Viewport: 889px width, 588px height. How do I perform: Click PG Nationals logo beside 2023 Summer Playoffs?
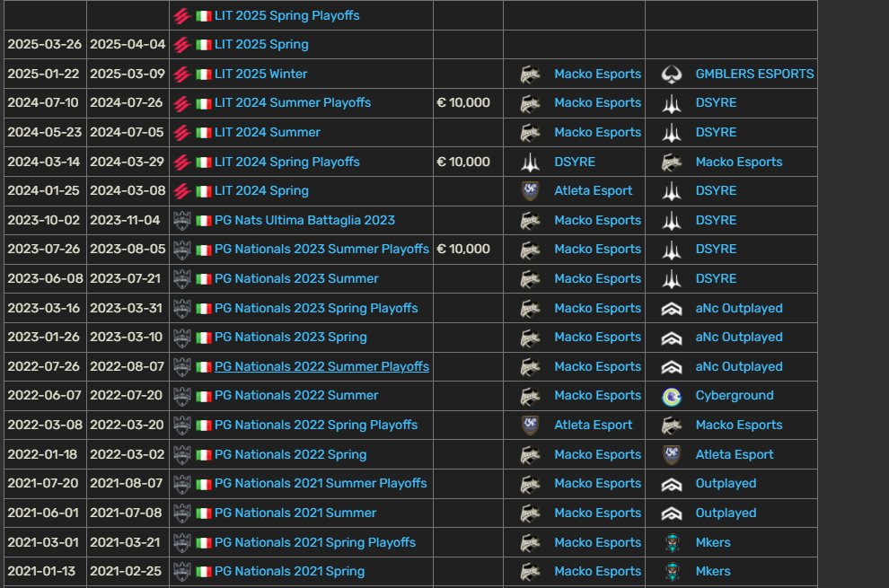point(181,250)
